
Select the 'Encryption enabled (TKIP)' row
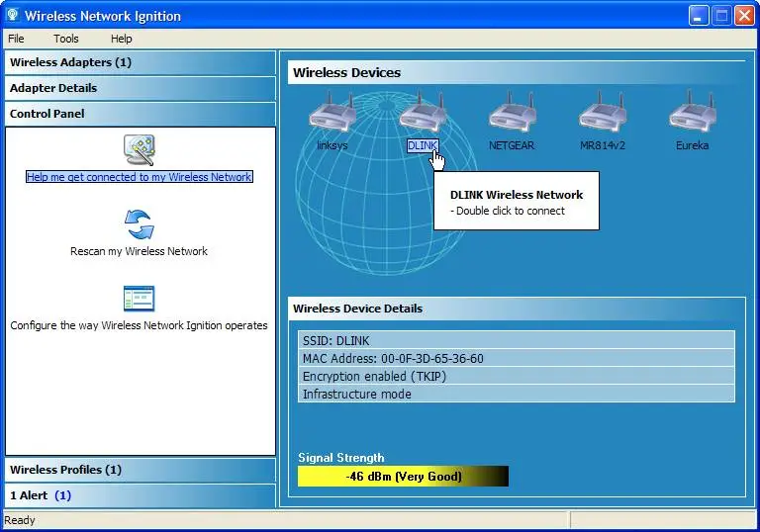517,377
